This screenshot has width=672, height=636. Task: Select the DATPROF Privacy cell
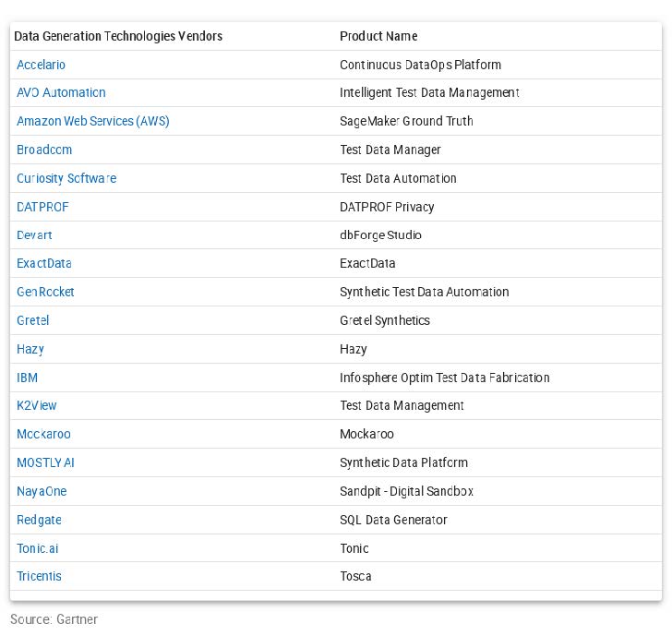387,207
